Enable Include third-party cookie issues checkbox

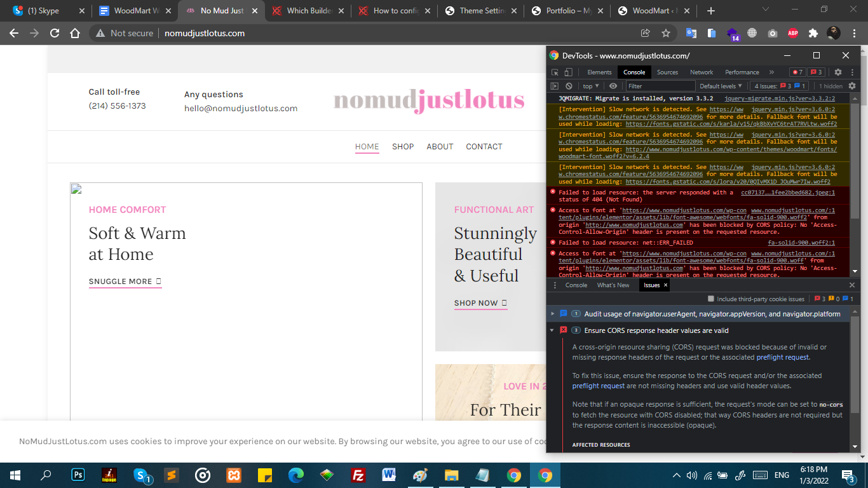[x=711, y=299]
